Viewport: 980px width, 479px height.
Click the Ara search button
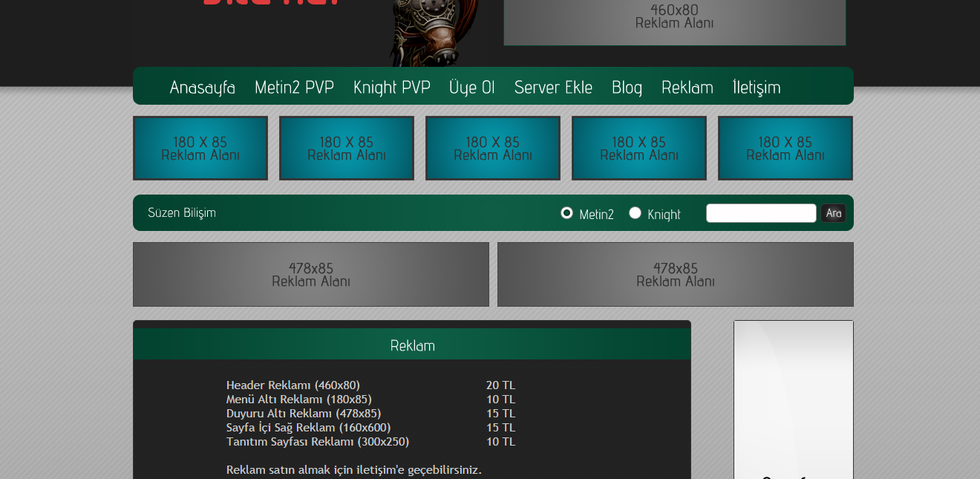pyautogui.click(x=834, y=213)
